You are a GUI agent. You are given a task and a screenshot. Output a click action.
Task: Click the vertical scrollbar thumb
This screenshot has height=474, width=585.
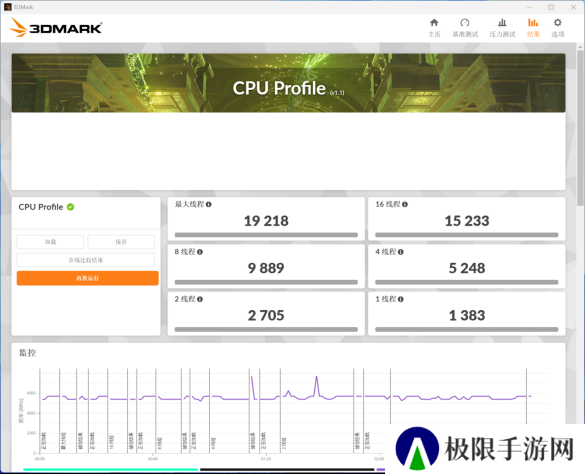(x=580, y=127)
